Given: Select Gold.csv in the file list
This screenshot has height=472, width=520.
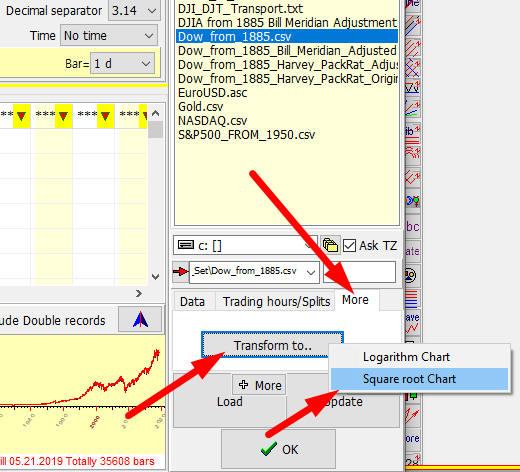Looking at the screenshot, I should 201,107.
